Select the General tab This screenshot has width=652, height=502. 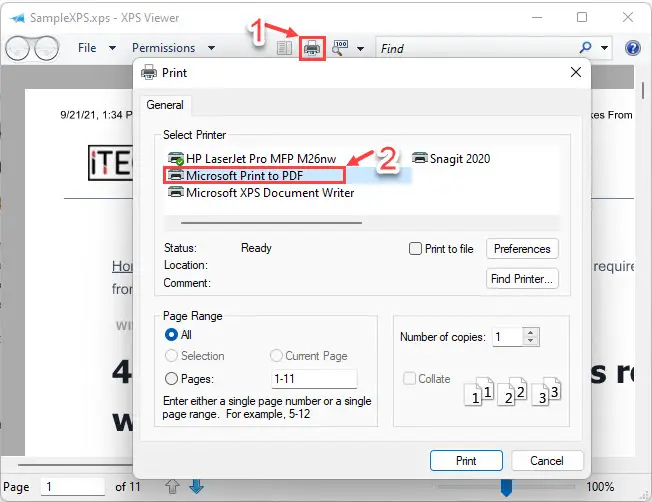click(165, 105)
